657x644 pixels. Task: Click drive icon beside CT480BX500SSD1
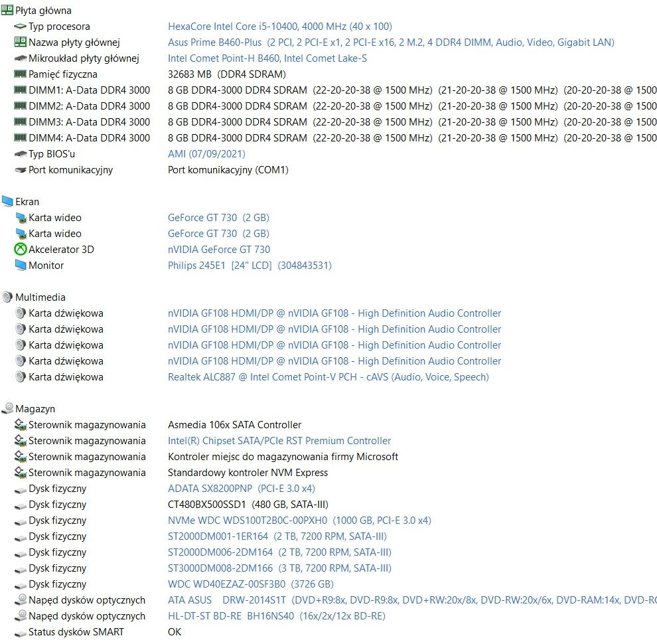20,506
